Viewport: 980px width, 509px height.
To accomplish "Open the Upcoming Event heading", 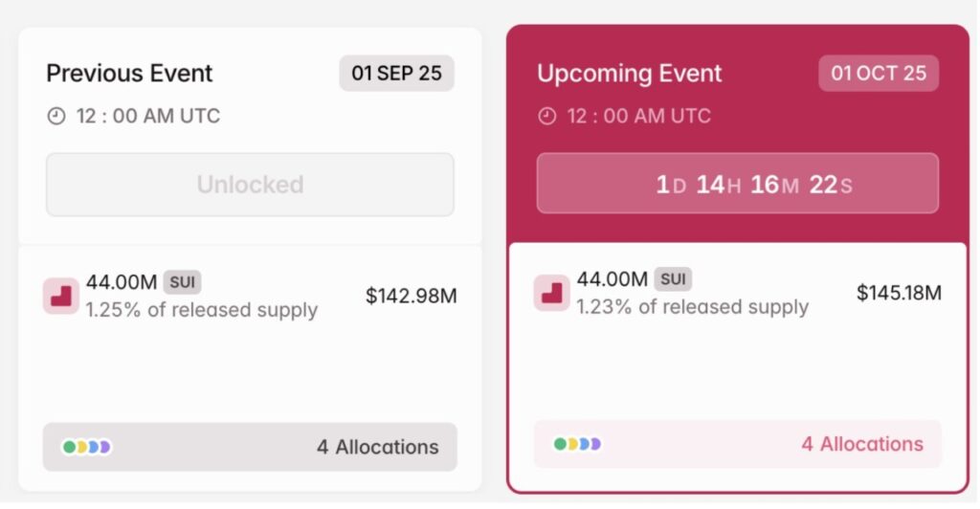I will coord(630,74).
